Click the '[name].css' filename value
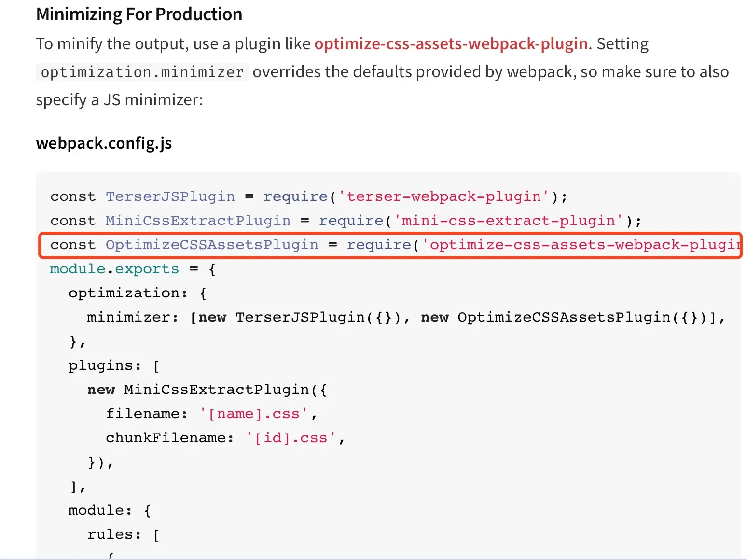The image size is (747, 560). [x=254, y=414]
